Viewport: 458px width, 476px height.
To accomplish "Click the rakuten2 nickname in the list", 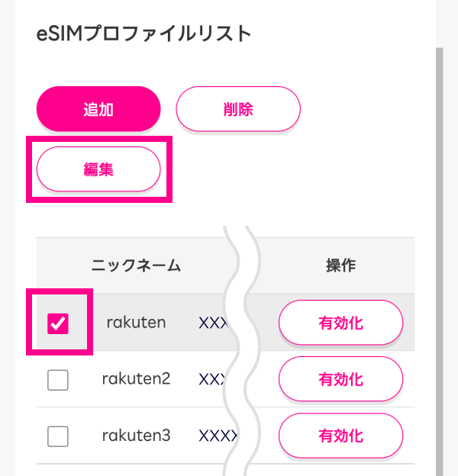I will pos(136,379).
